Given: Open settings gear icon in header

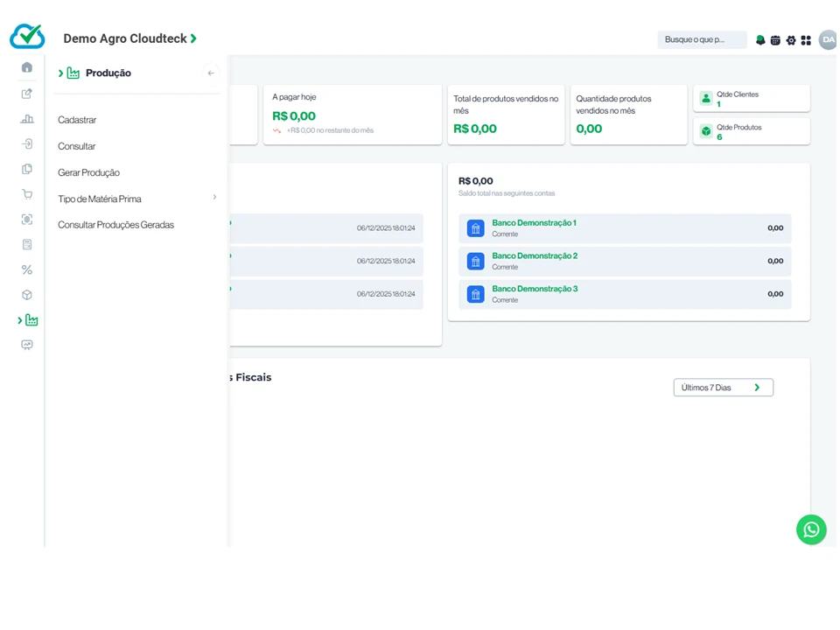Looking at the screenshot, I should point(791,40).
